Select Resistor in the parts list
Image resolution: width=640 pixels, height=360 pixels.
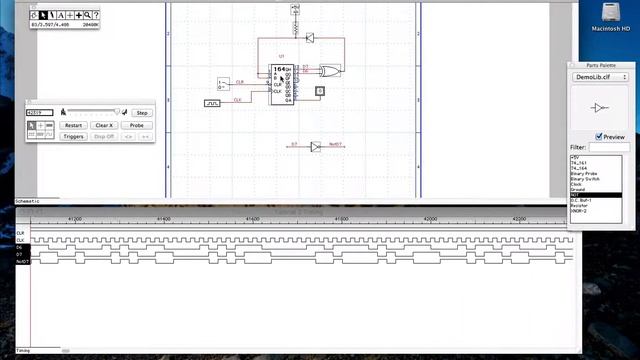pos(596,206)
